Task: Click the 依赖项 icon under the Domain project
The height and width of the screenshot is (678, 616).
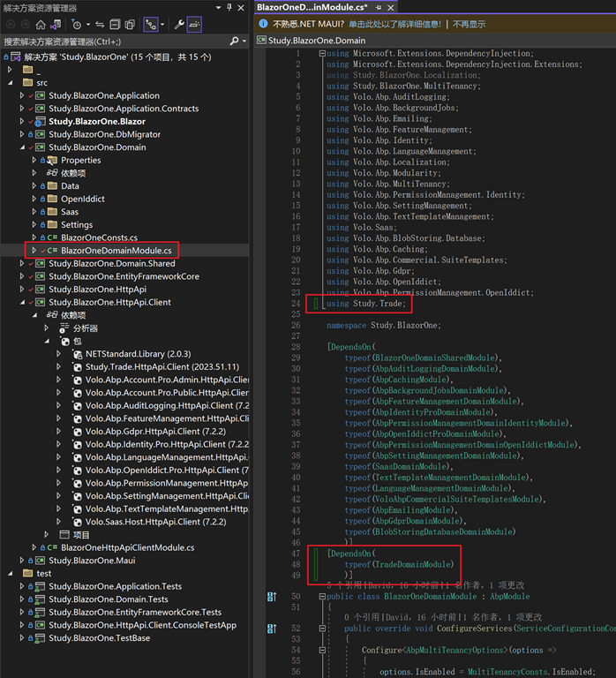Action: [52, 173]
